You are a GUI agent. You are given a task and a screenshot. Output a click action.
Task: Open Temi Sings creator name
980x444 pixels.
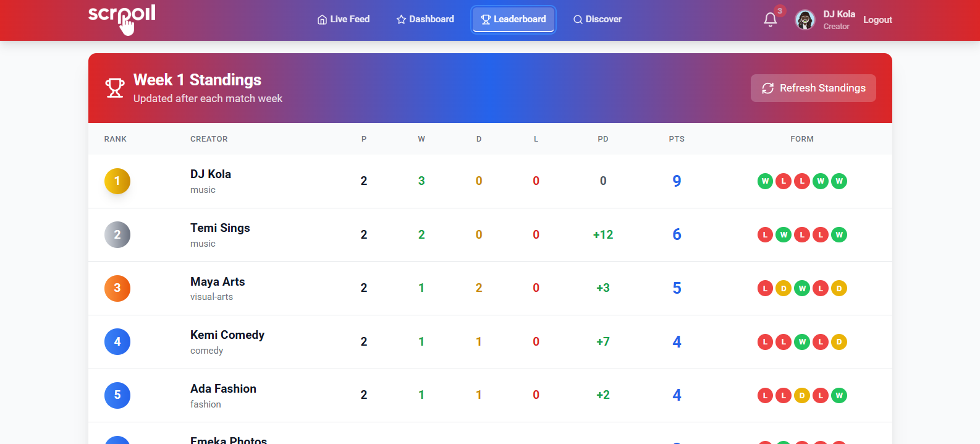(x=220, y=228)
